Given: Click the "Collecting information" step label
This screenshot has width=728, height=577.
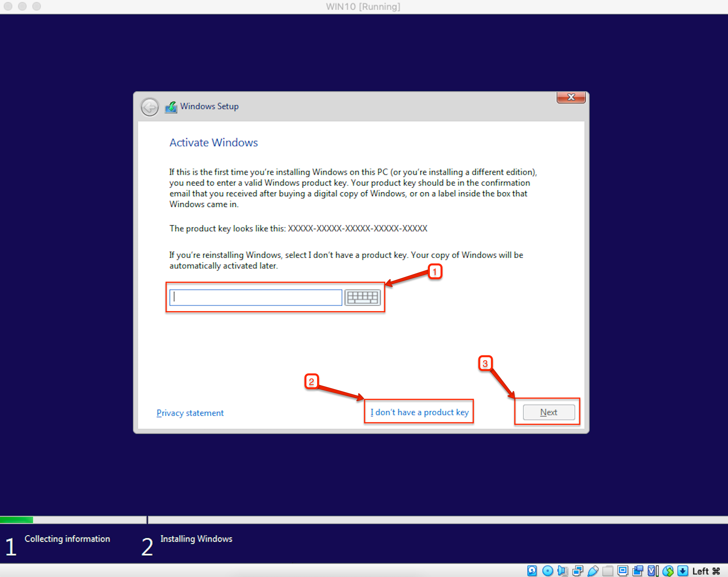Looking at the screenshot, I should [67, 539].
